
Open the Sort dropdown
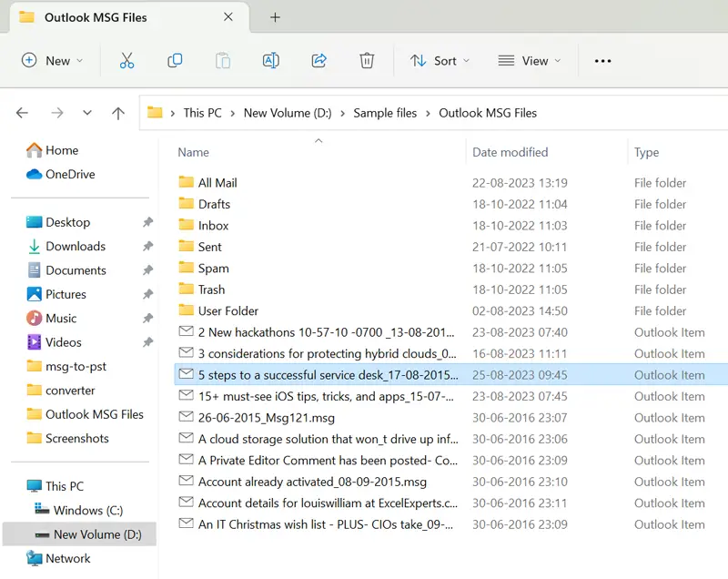440,60
